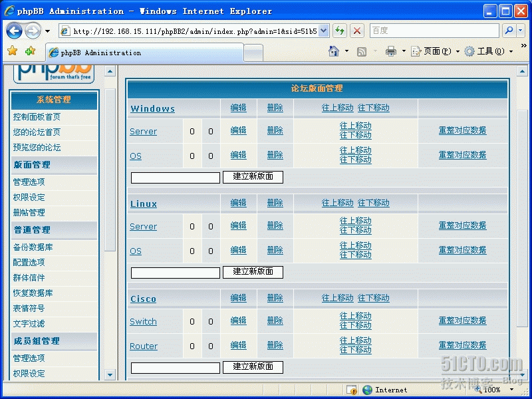Click the RSS feeds icon
This screenshot has width=532, height=399.
click(362, 52)
